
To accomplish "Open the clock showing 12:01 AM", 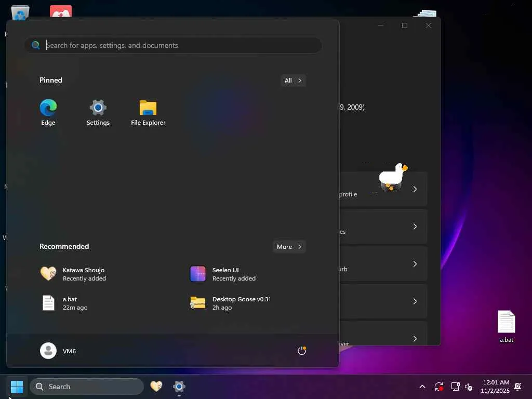I will 495,387.
